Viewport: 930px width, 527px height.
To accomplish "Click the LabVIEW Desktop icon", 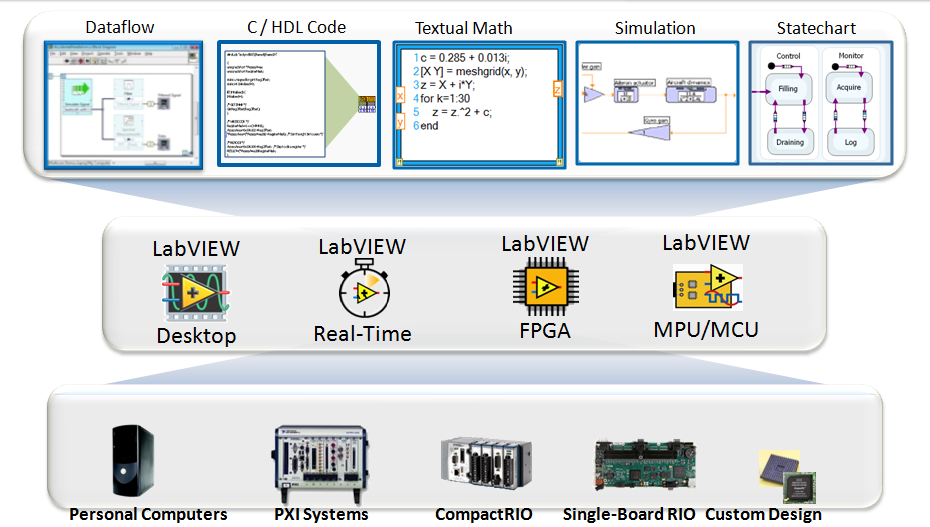I will pos(196,292).
